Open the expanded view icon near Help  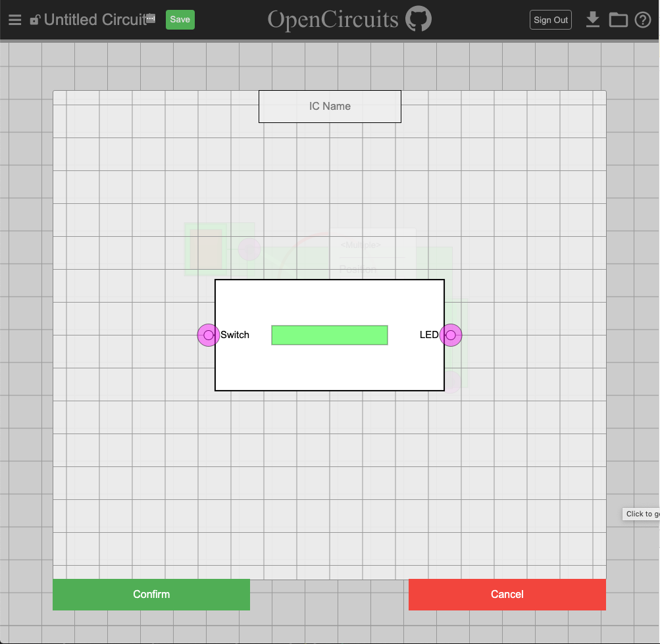618,20
